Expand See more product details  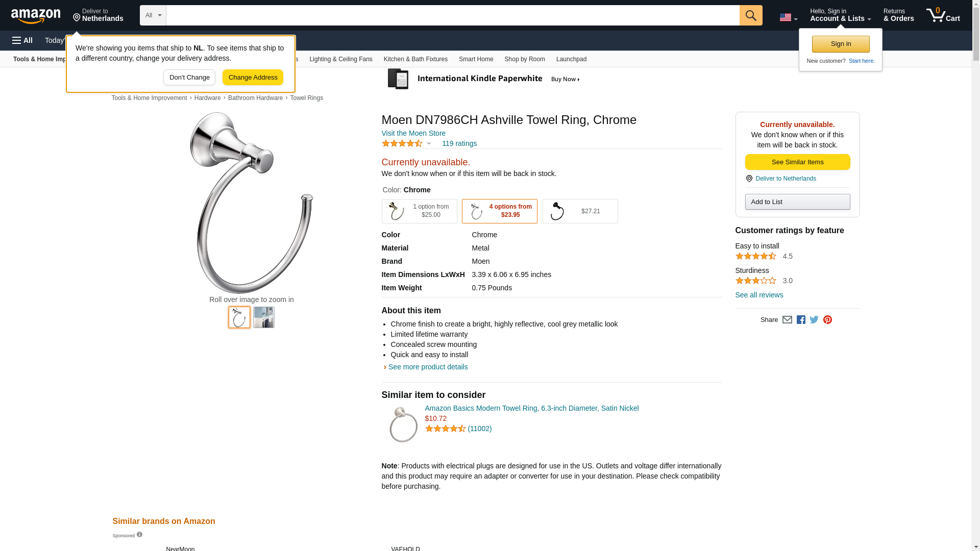point(427,367)
